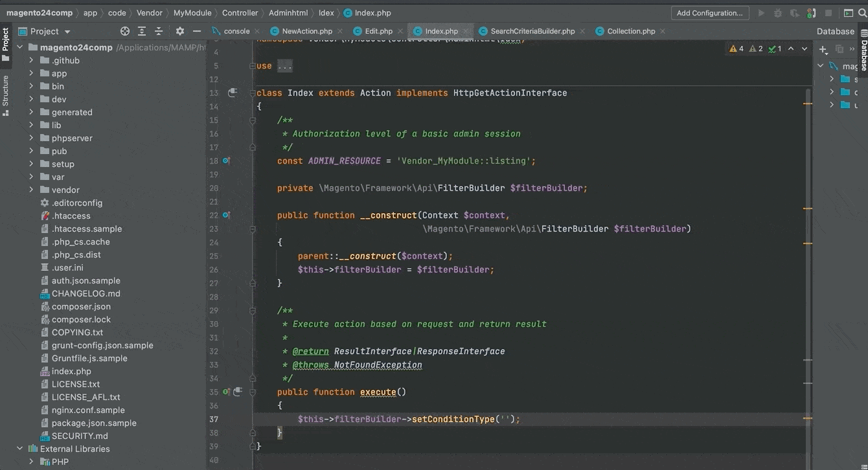This screenshot has width=868, height=470.
Task: Switch to the NewAction.php tab
Action: click(x=306, y=31)
